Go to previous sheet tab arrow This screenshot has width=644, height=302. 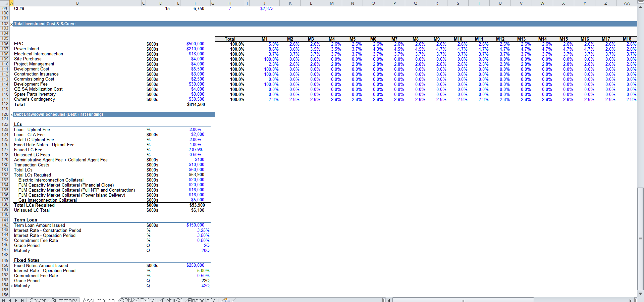click(10, 300)
